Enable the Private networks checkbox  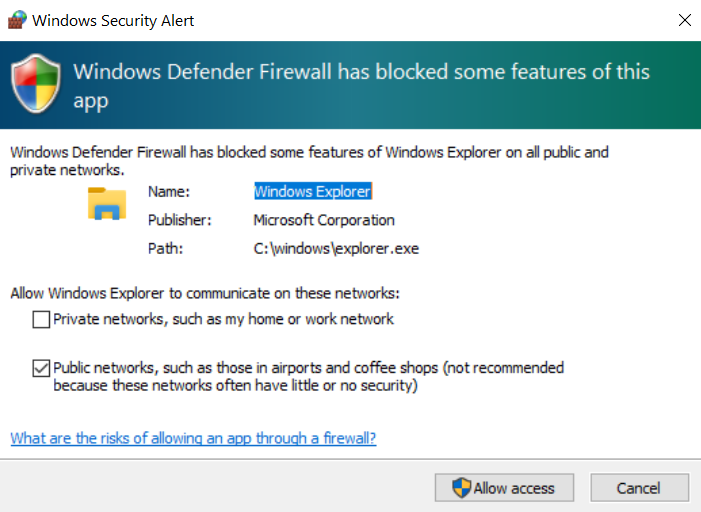[x=41, y=320]
